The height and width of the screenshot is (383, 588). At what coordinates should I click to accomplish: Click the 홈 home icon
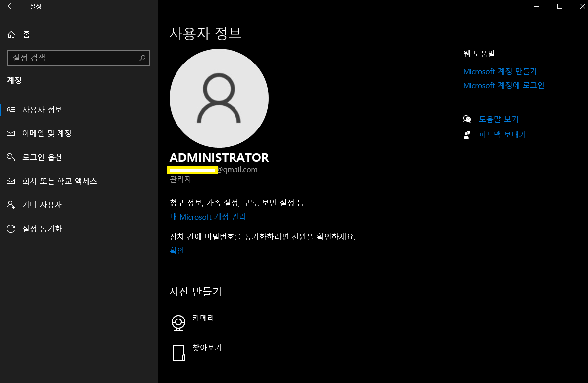pos(11,34)
